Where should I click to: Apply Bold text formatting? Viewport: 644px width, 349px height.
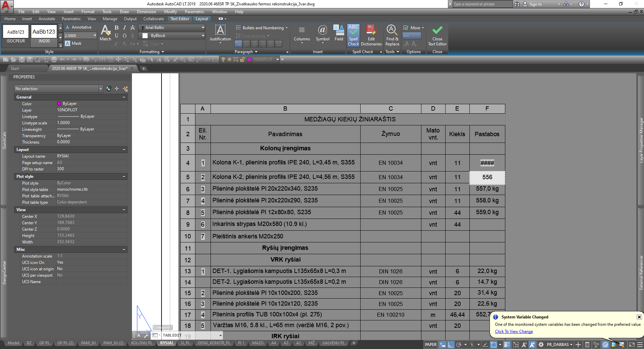[x=117, y=28]
